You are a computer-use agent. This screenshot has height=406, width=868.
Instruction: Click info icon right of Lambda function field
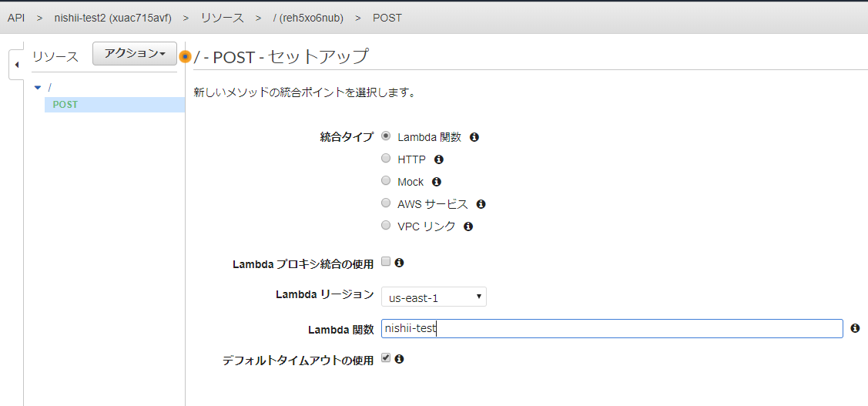[855, 328]
